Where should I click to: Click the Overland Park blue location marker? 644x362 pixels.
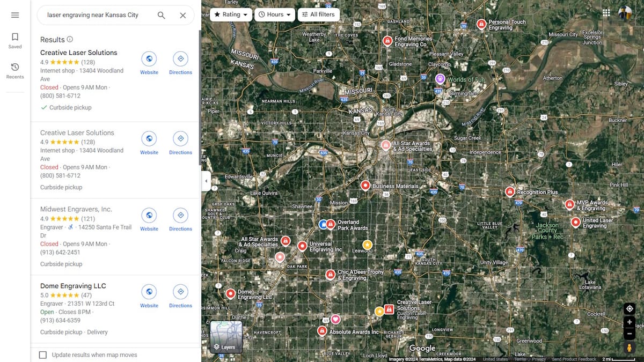323,224
